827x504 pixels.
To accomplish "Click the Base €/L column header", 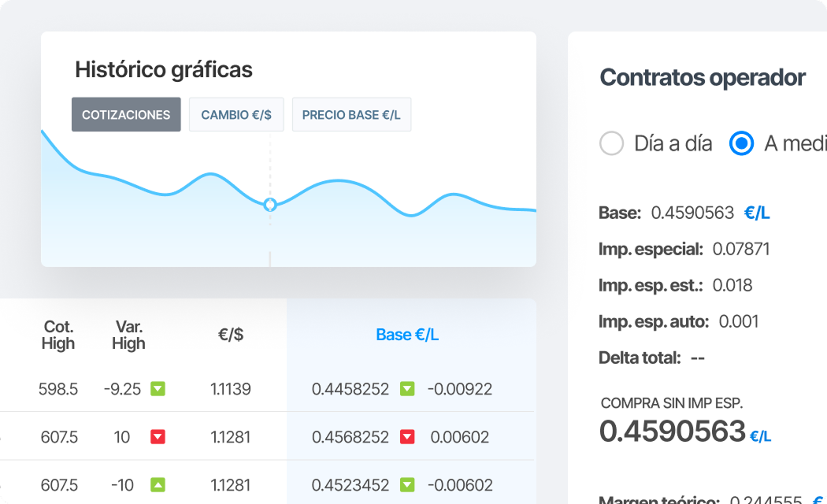I will [x=407, y=335].
